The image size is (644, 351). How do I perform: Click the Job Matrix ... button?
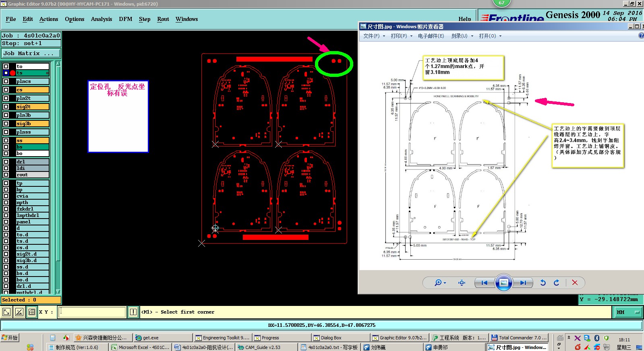click(x=31, y=53)
